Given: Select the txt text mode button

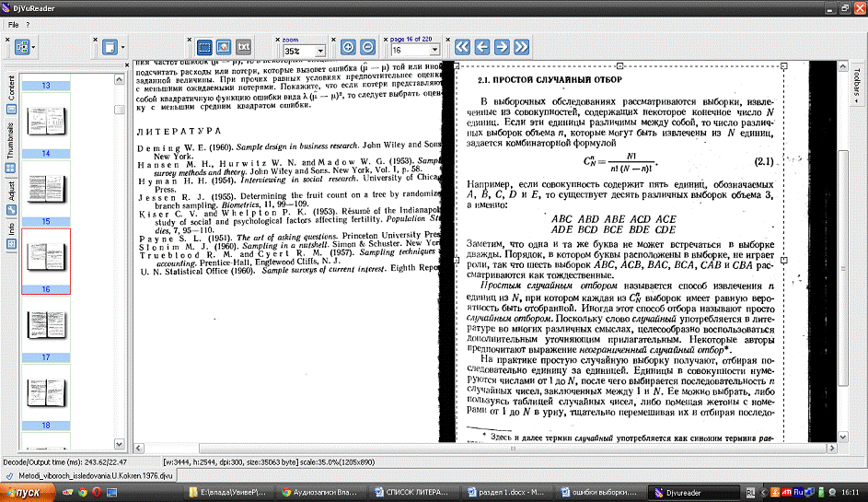Looking at the screenshot, I should point(244,47).
